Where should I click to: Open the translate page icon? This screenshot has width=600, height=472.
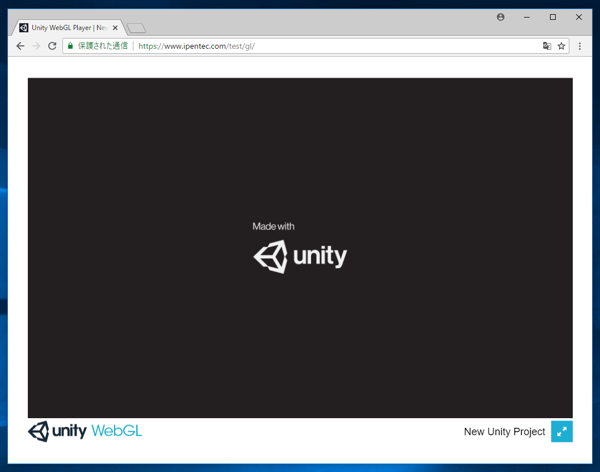(547, 46)
